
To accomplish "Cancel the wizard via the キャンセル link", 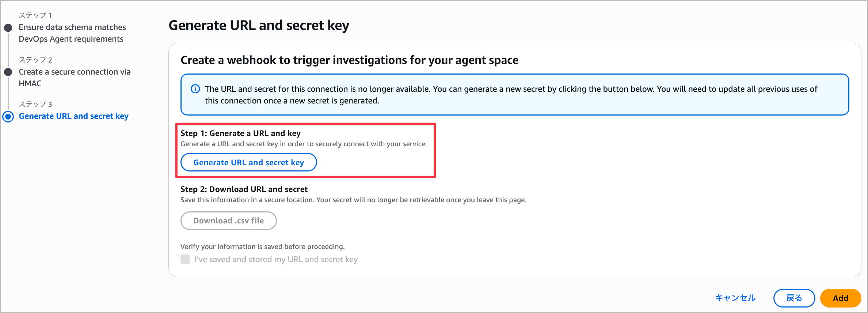I will tap(735, 298).
